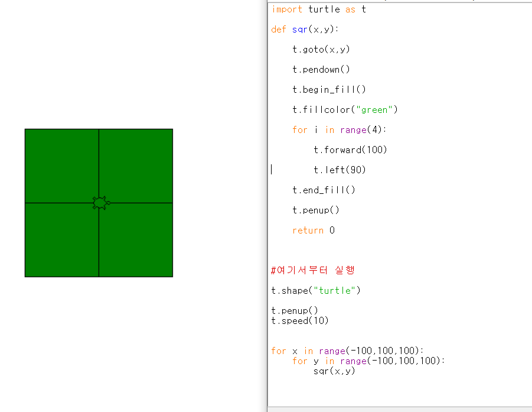The image size is (532, 412).
Task: Click the red Korean comment line
Action: [313, 270]
